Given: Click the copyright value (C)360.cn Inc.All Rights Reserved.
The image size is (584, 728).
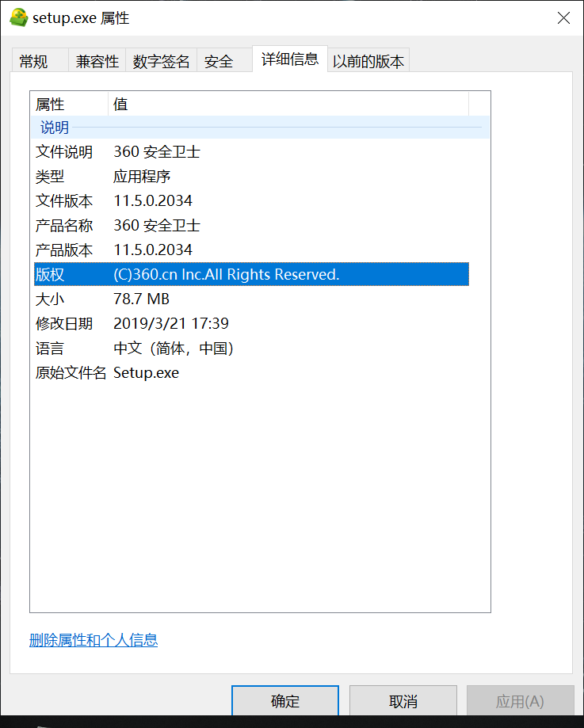Looking at the screenshot, I should [x=227, y=274].
